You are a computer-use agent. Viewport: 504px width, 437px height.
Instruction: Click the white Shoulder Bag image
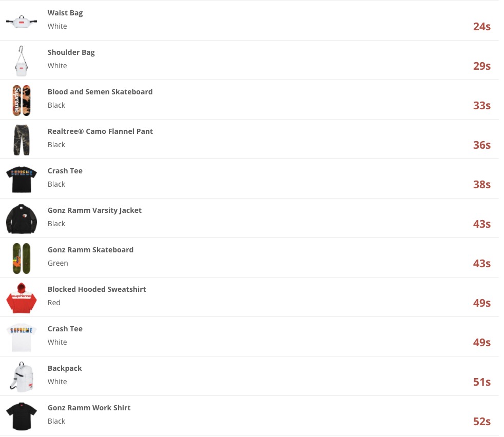coord(22,61)
